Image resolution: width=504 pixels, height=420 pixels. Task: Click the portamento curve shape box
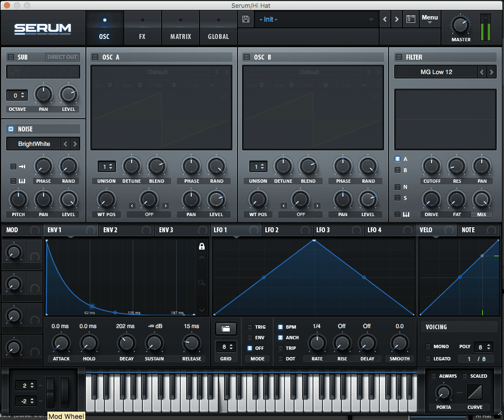[x=475, y=392]
